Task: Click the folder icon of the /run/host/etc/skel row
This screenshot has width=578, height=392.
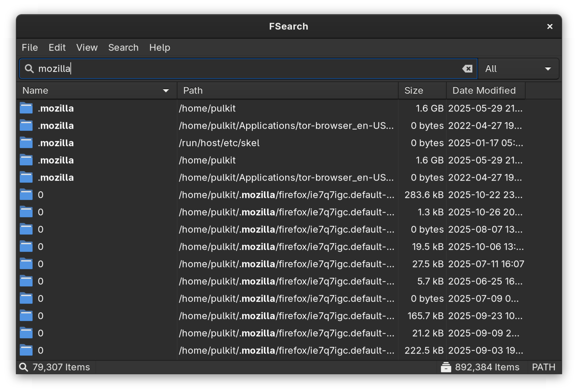Action: 26,143
